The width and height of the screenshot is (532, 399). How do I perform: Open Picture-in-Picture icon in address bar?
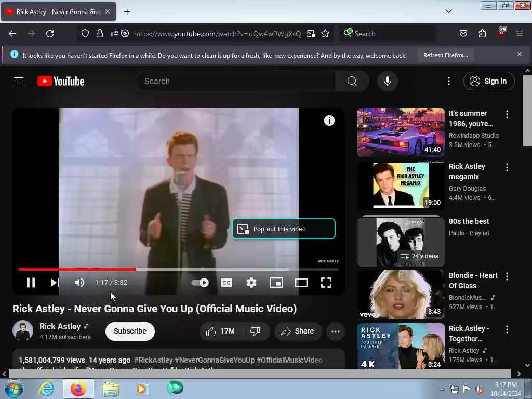[x=311, y=34]
